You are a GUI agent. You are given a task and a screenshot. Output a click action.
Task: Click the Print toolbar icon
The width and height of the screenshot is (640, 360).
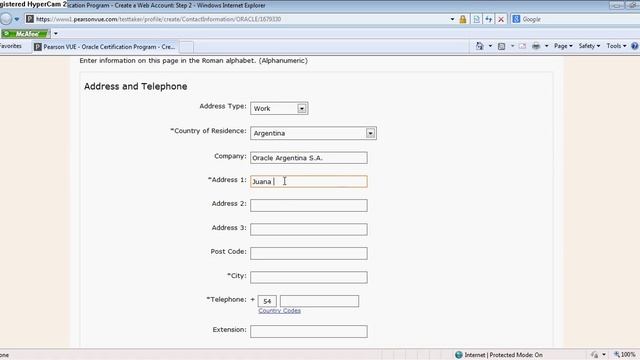(x=536, y=46)
